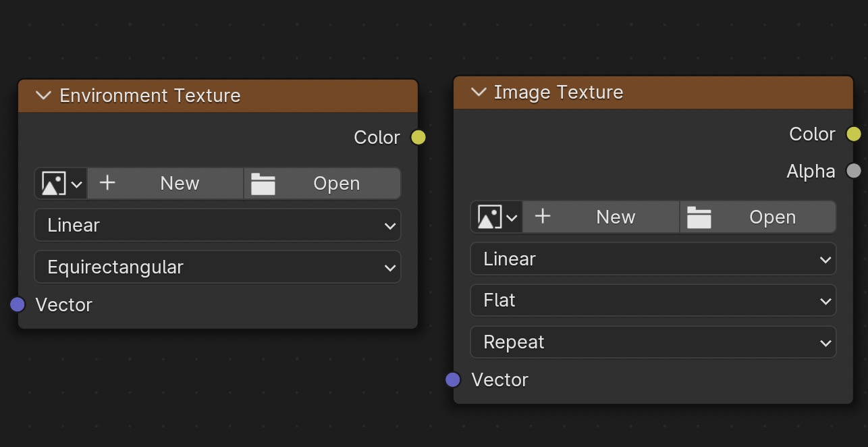
Task: Open the Linear interpolation dropdown in Image Texture
Action: tap(653, 259)
